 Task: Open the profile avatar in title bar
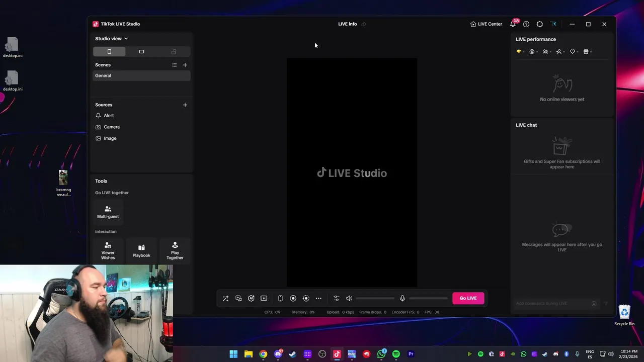tap(553, 24)
